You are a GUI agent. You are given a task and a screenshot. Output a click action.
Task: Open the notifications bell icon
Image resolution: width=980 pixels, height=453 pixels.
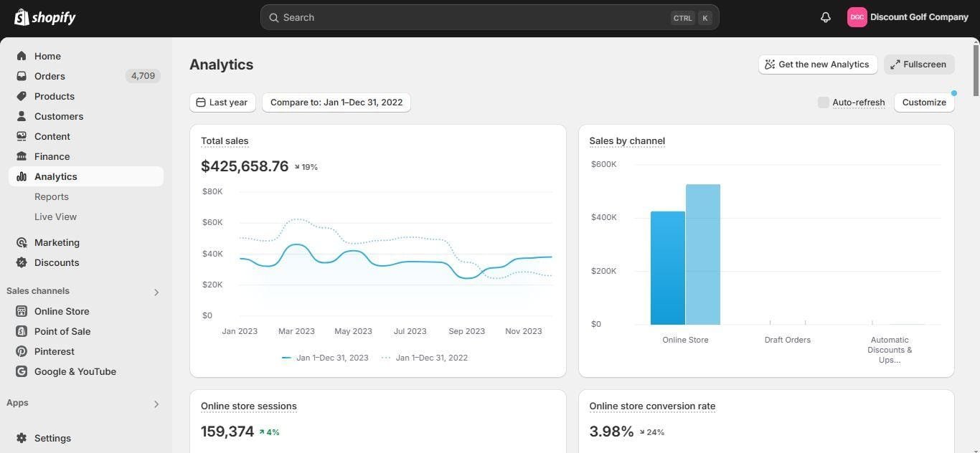tap(826, 17)
